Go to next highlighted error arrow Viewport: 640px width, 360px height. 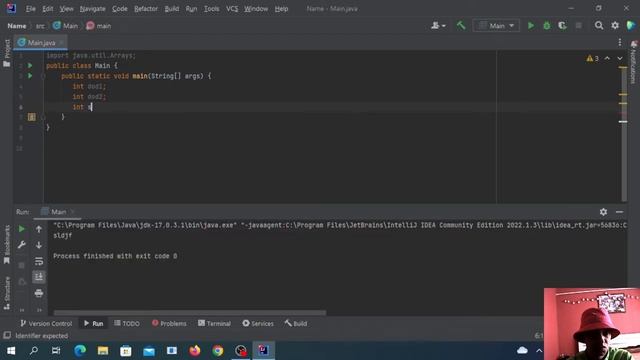click(x=620, y=58)
